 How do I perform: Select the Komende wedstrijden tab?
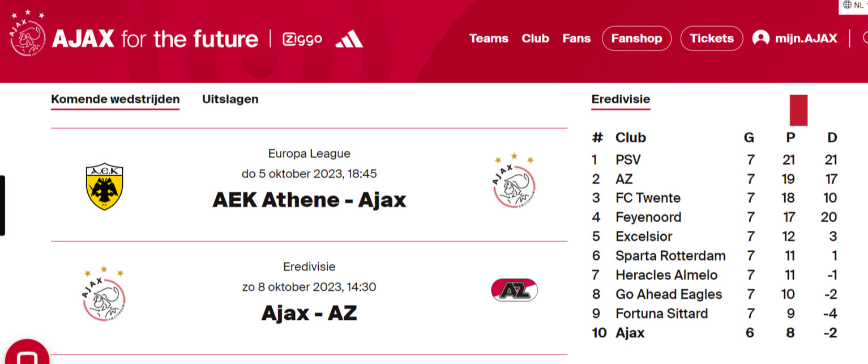(x=116, y=100)
